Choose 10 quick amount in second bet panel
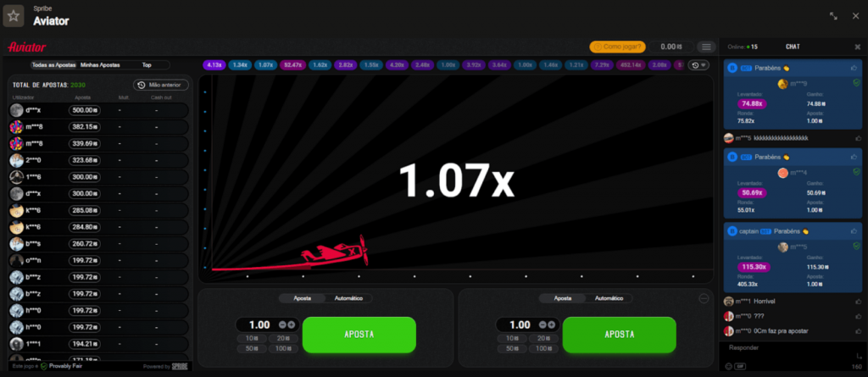This screenshot has width=868, height=377. [x=512, y=339]
